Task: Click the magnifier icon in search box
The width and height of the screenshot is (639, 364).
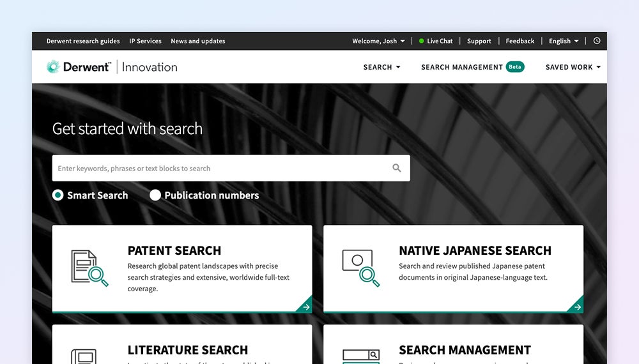Action: pos(397,169)
